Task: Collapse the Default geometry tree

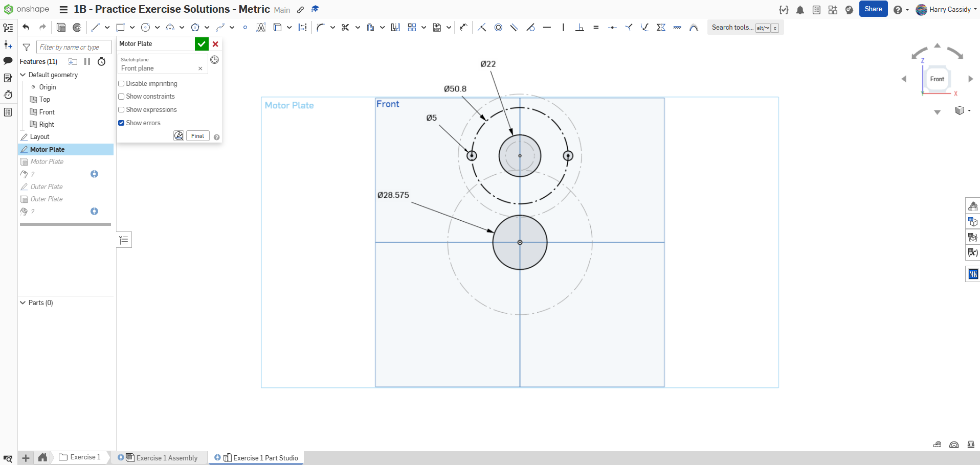Action: pyautogui.click(x=23, y=75)
